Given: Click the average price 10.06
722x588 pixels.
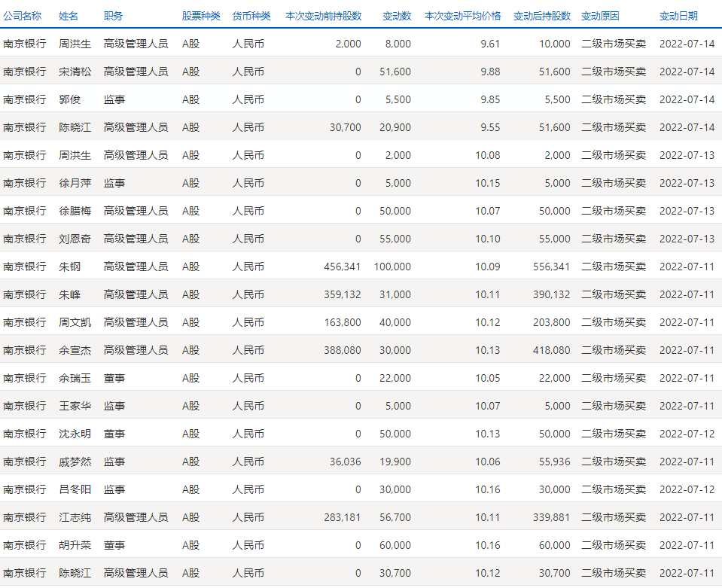Looking at the screenshot, I should click(488, 462).
